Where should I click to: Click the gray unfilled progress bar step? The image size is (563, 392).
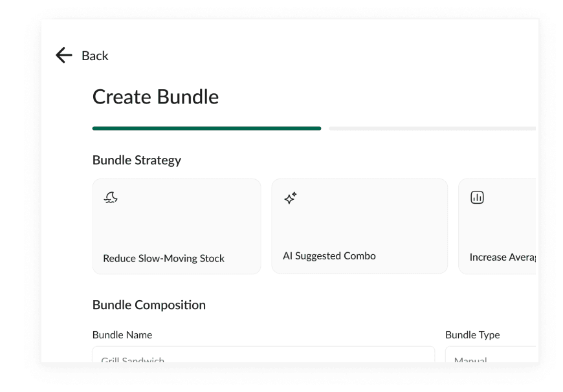click(432, 129)
